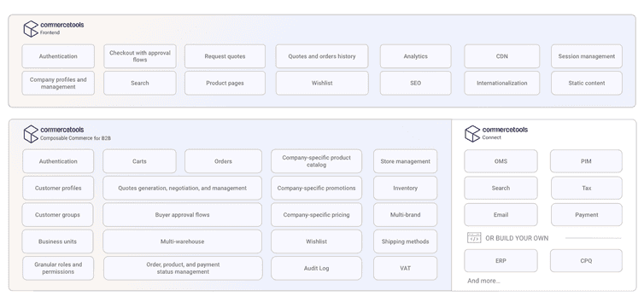Viewport: 644px width, 308px height.
Task: Select Company-specific product catalog box
Action: [x=316, y=161]
